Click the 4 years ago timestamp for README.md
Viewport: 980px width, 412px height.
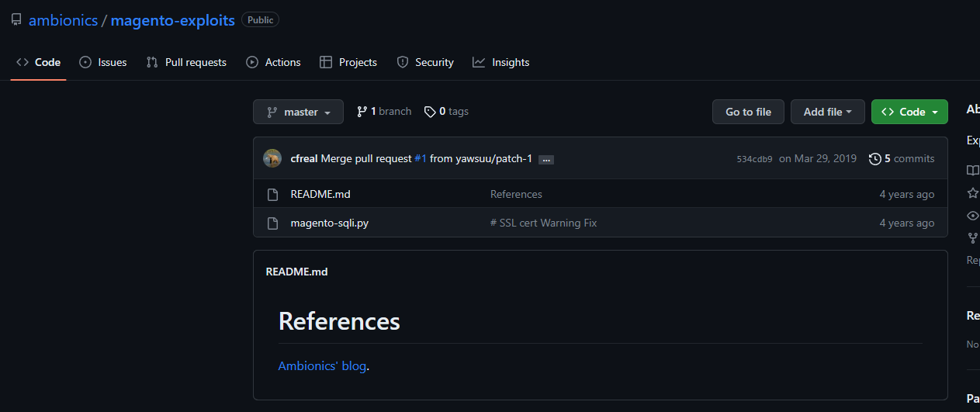pyautogui.click(x=906, y=194)
